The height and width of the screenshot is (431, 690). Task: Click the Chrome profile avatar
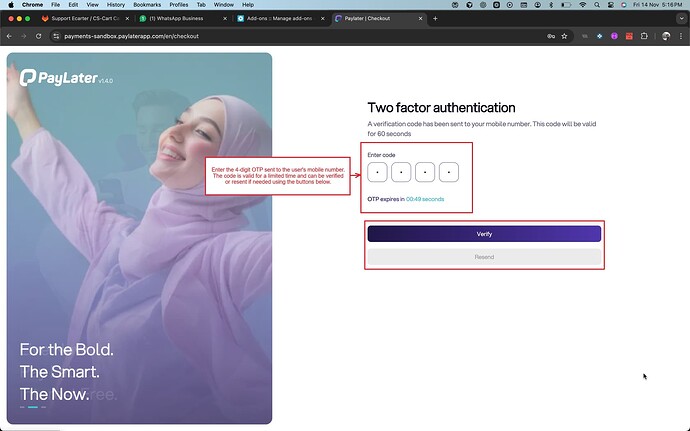tap(665, 36)
